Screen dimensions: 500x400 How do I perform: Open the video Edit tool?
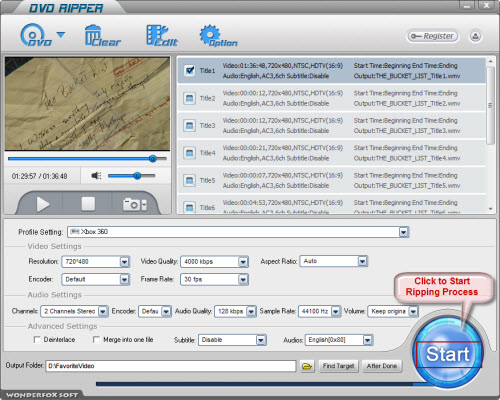162,35
